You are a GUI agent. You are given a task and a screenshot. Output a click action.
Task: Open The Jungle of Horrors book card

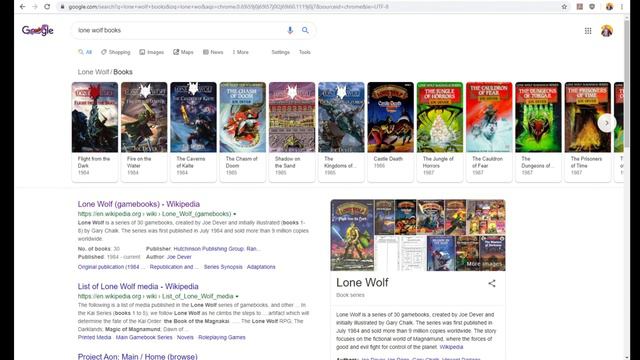[x=440, y=131]
